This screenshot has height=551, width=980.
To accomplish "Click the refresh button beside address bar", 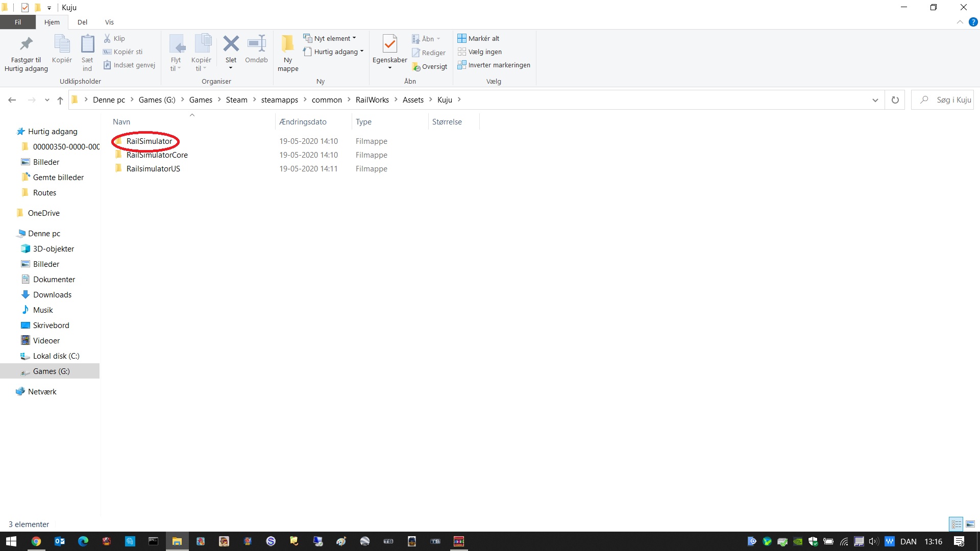I will coord(895,100).
